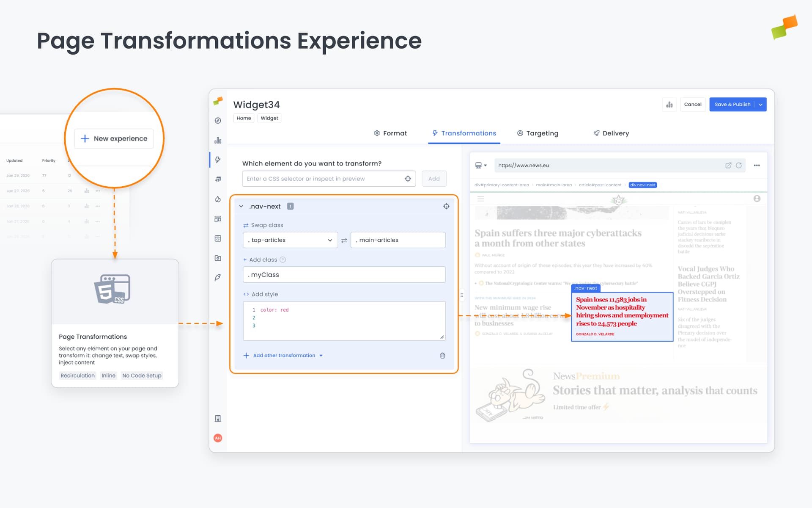
Task: Select the Transformations lightning icon in sidebar
Action: tap(217, 160)
